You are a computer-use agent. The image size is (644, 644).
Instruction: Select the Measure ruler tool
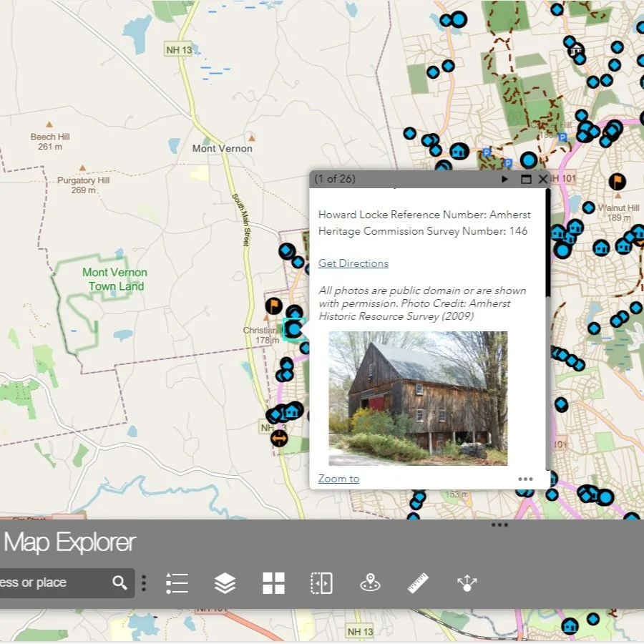point(418,582)
